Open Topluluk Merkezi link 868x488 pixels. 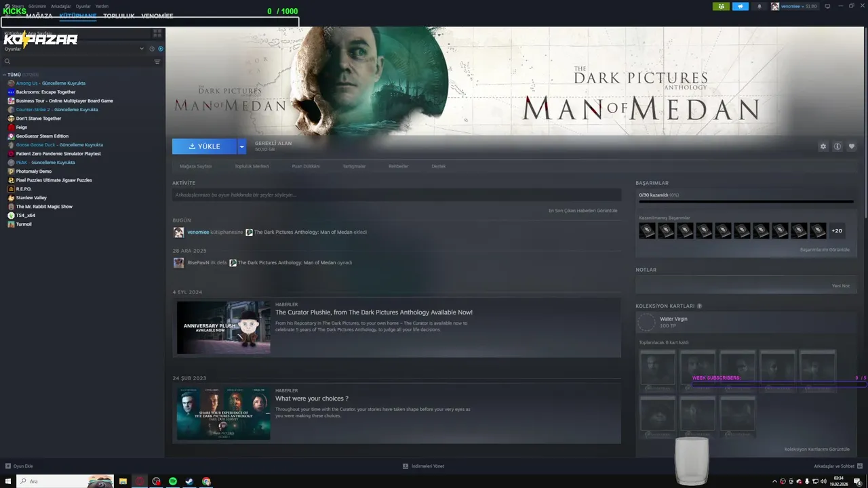pyautogui.click(x=252, y=166)
